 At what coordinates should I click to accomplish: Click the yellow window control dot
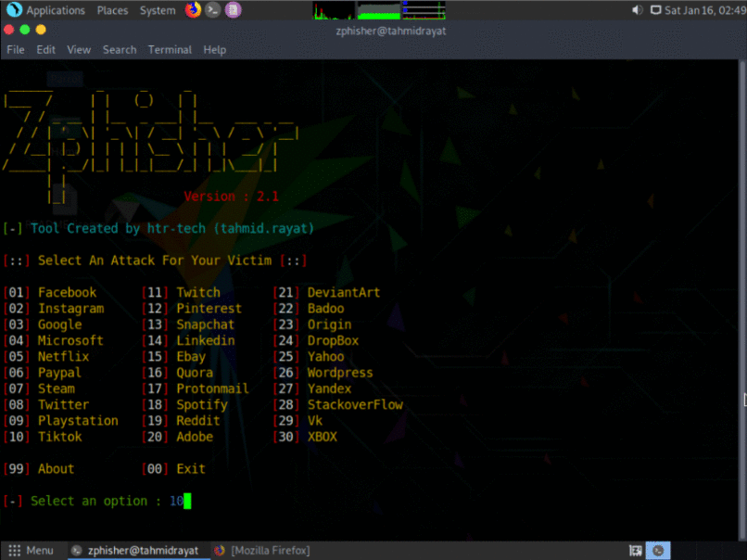tap(41, 30)
